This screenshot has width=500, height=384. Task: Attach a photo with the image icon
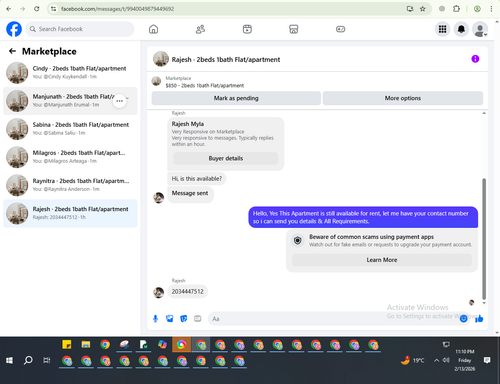click(170, 319)
